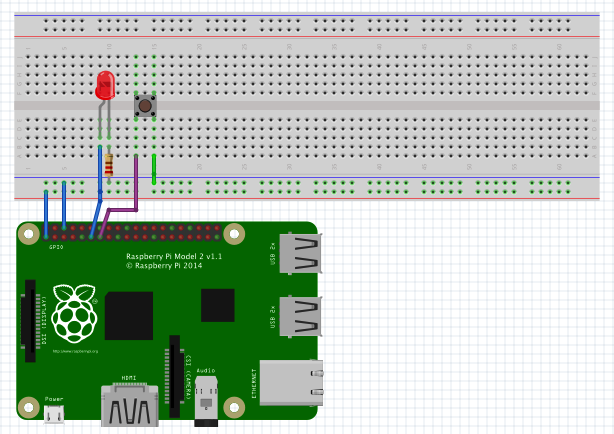This screenshot has height=434, width=614.
Task: Click the "HDMI" label
Action: [x=129, y=378]
